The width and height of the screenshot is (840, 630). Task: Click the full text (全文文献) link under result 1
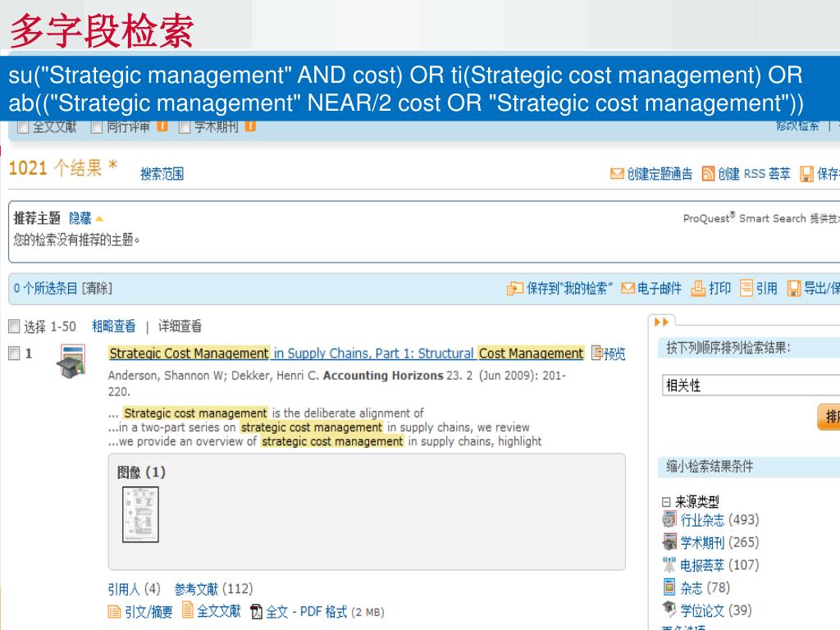pyautogui.click(x=218, y=610)
